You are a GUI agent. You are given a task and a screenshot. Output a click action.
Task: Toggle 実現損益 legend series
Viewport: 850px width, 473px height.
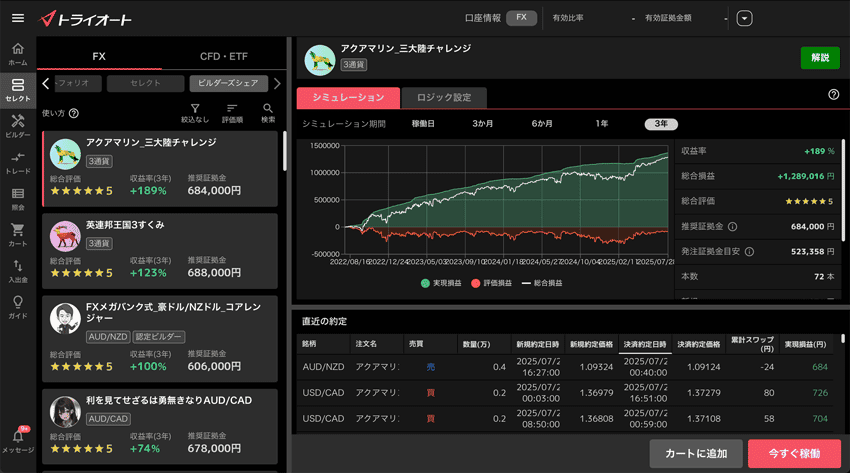click(x=441, y=283)
